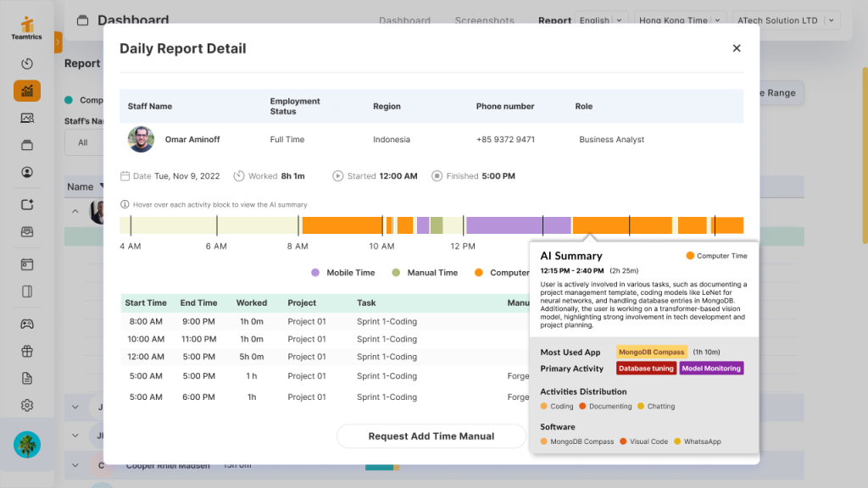Switch to the Dashboard tab

405,20
